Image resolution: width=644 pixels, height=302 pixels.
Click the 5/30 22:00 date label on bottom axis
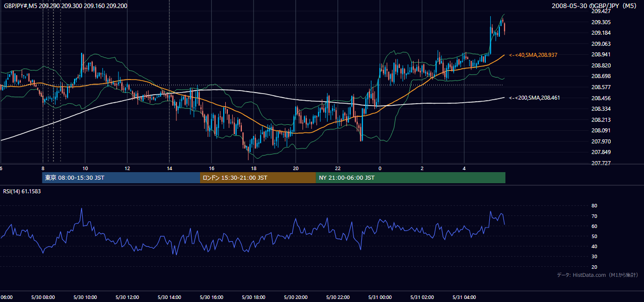point(338,297)
